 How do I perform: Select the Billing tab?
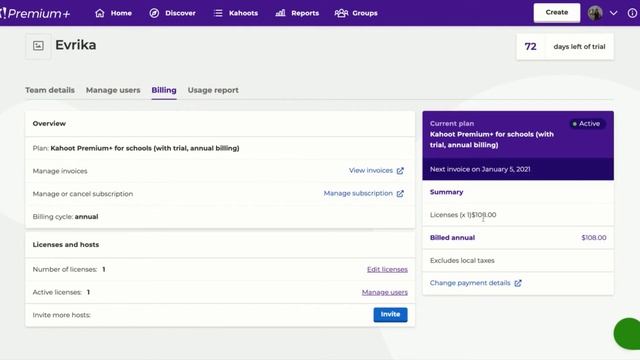164,90
